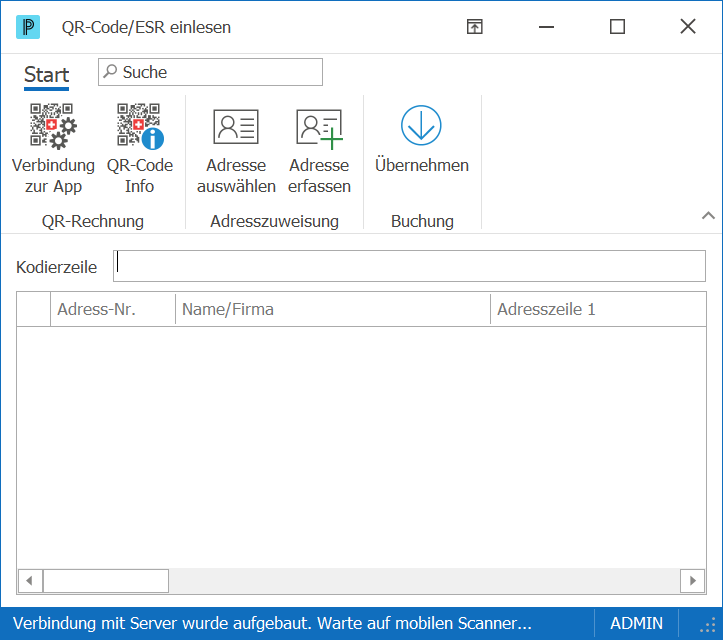Viewport: 723px width, 640px height.
Task: Sort by Adresszeile 1 column header
Action: click(x=598, y=309)
